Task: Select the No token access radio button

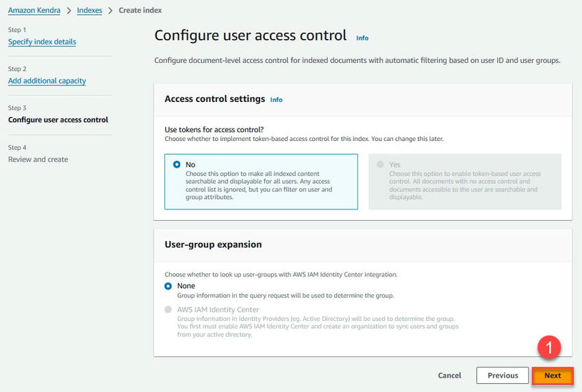Action: click(x=177, y=165)
